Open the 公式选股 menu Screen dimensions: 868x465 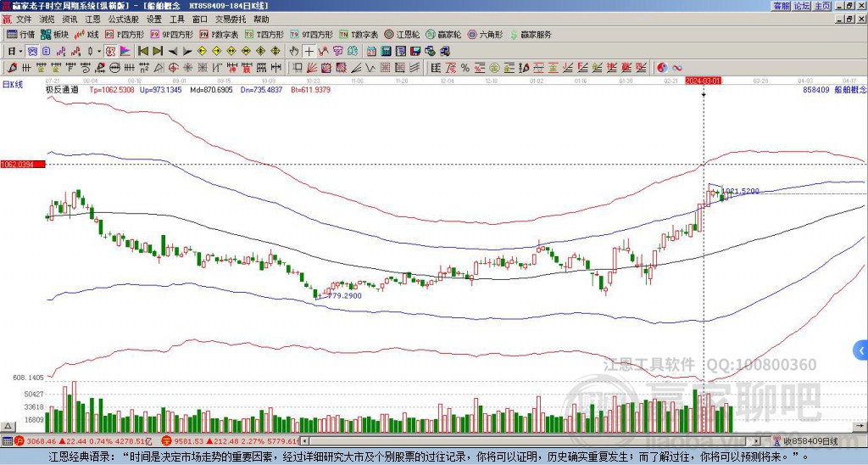click(x=124, y=20)
